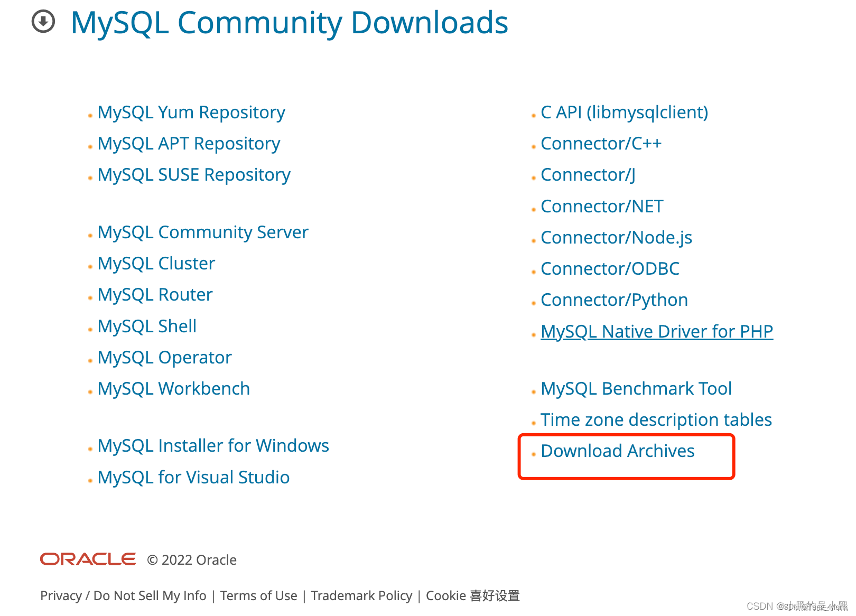Open Connector/NET link
The height and width of the screenshot is (616, 856).
(x=602, y=207)
